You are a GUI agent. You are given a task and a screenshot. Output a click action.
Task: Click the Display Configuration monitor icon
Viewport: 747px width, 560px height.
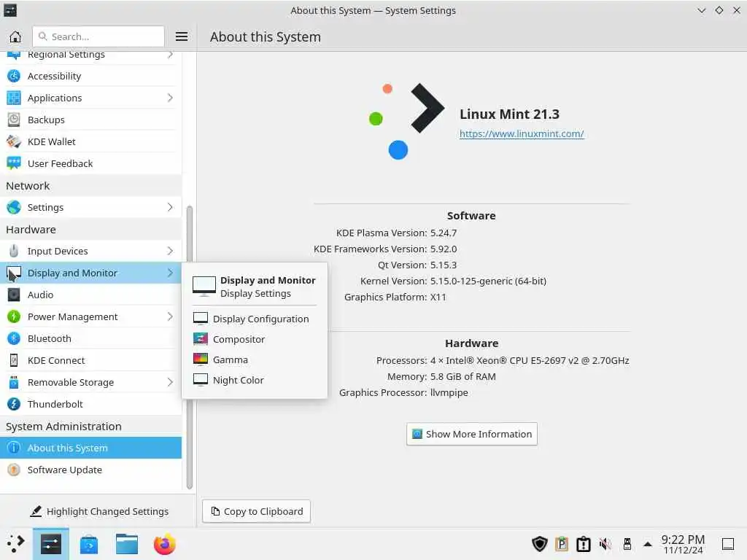(201, 319)
